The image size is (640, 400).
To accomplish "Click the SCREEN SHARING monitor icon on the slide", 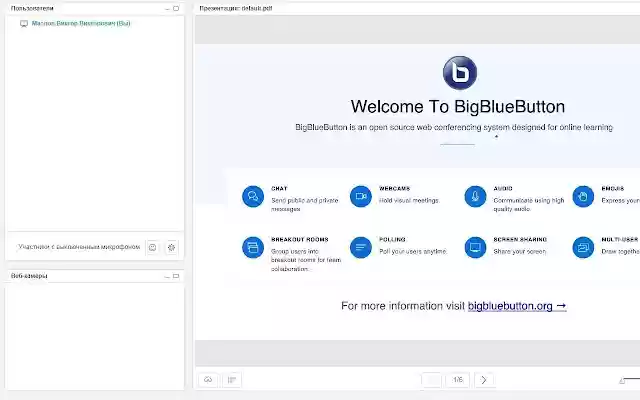I will coord(475,247).
